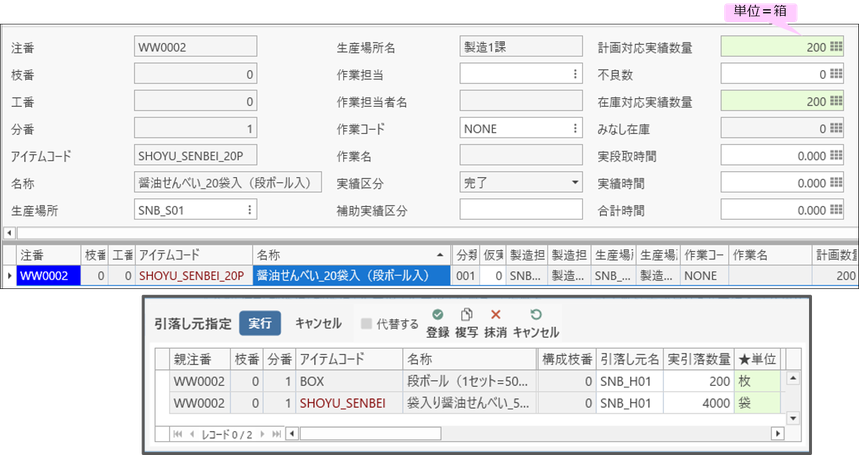Image resolution: width=859 pixels, height=455 pixels.
Task: Expand row indicator arrow beside WW0002 row
Action: (9, 275)
